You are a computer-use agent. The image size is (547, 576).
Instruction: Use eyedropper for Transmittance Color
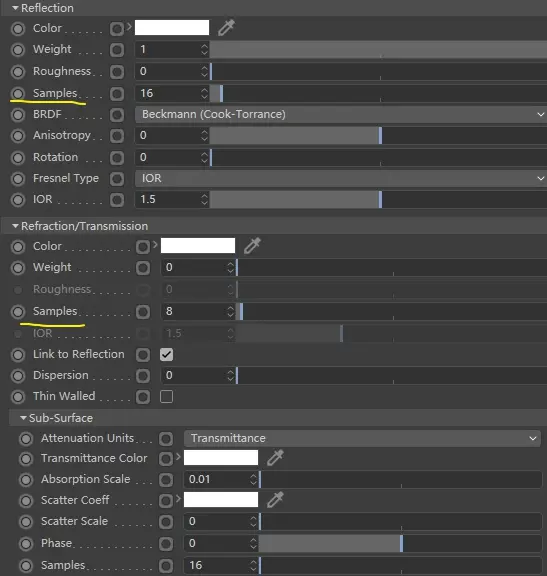(275, 458)
